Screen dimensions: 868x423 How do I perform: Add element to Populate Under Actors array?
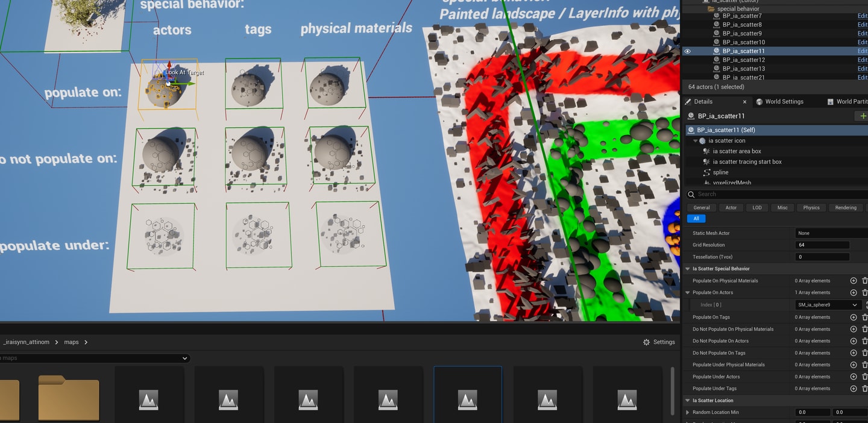pyautogui.click(x=854, y=377)
